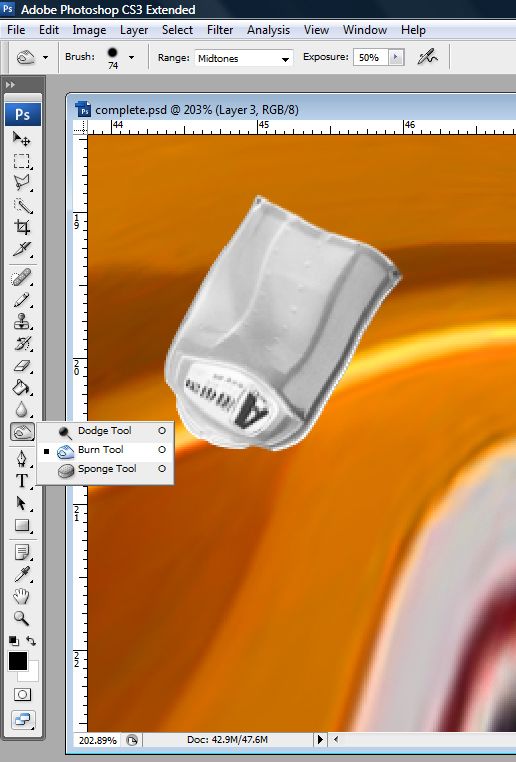Click the brush size 74 preview
Viewport: 516px width, 762px height.
pyautogui.click(x=113, y=57)
